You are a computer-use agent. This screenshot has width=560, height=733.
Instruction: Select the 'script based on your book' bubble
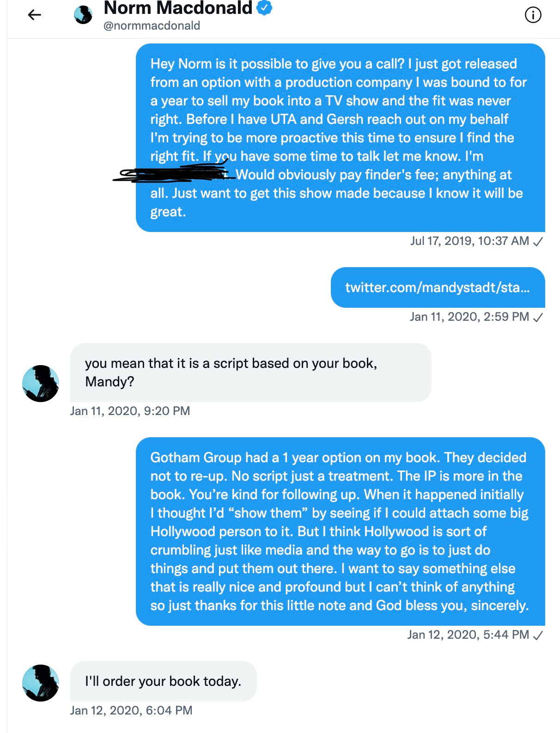(250, 373)
